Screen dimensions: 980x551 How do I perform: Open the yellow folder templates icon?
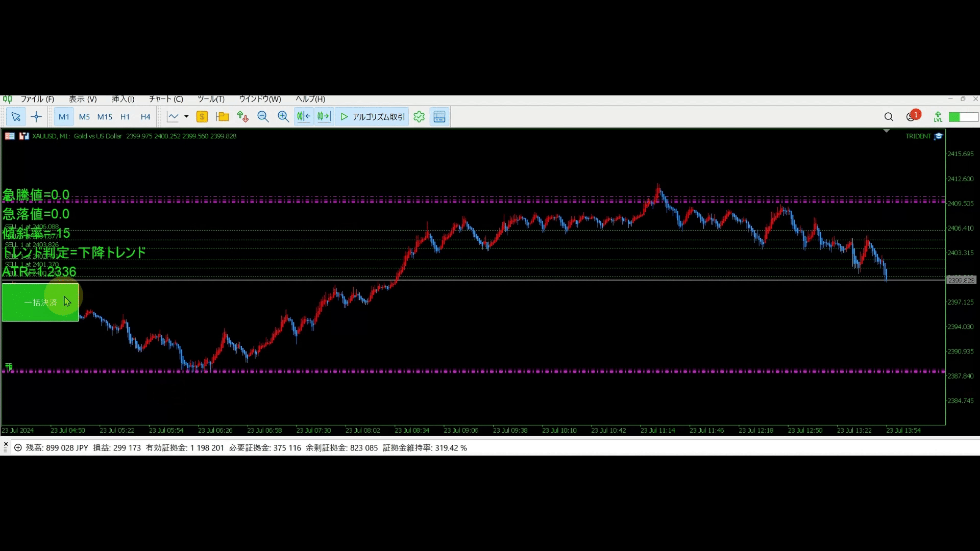(x=222, y=117)
